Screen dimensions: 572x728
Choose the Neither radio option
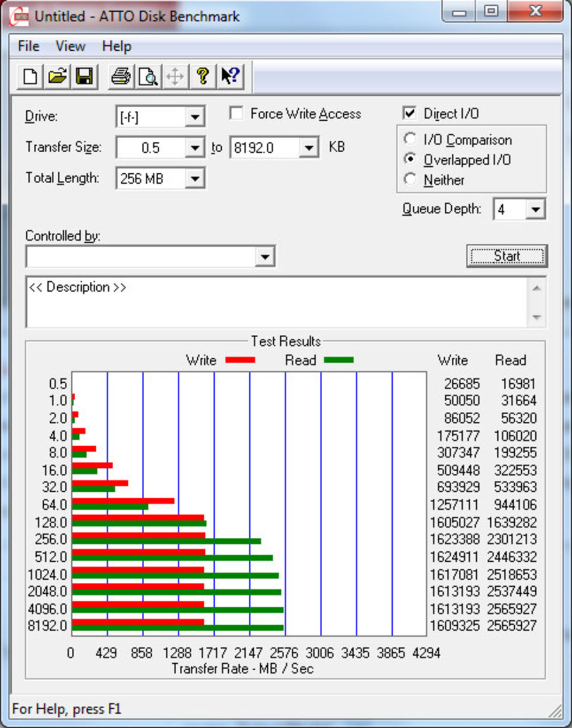410,180
